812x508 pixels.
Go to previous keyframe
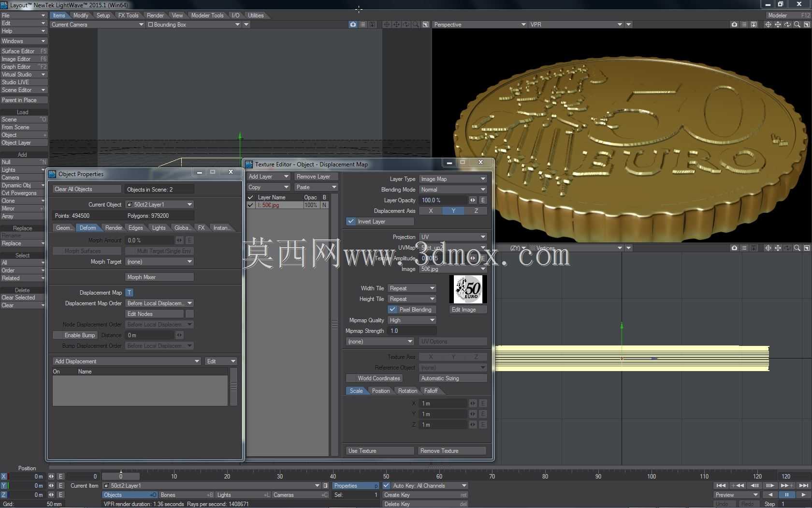click(x=738, y=486)
